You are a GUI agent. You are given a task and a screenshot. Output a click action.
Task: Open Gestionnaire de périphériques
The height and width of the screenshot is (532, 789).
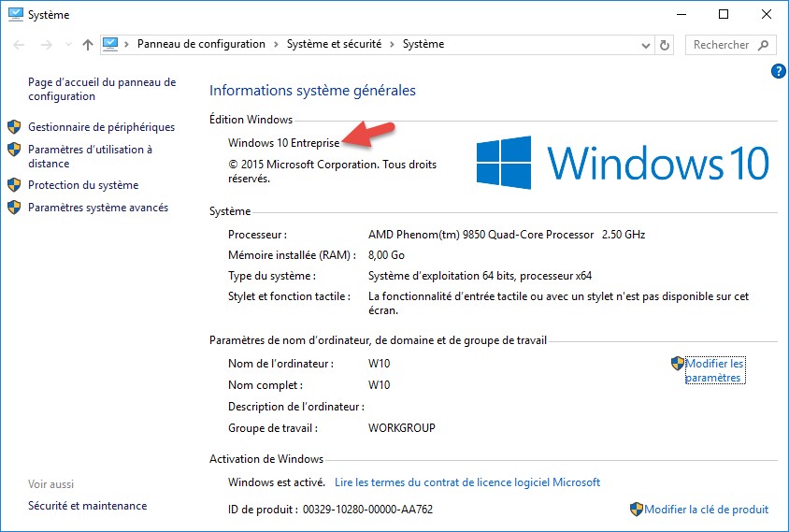(101, 127)
